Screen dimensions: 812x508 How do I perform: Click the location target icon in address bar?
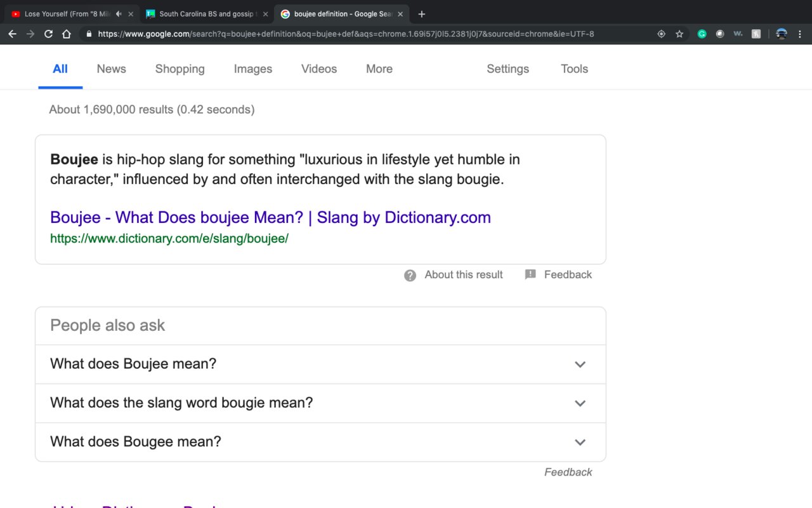point(661,34)
